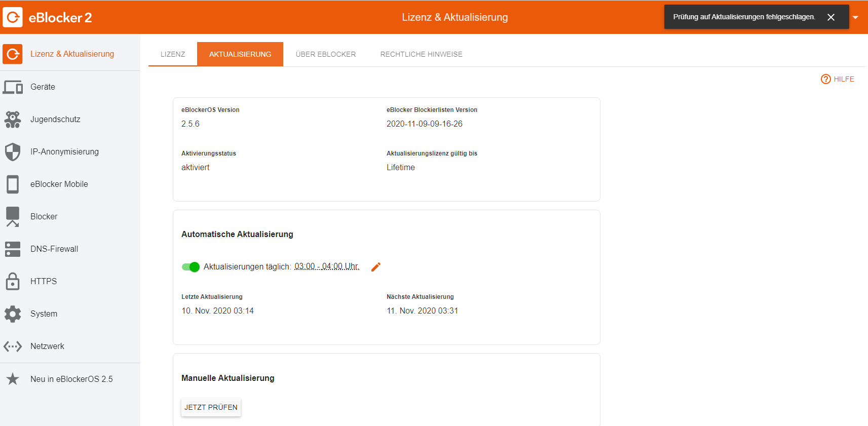Image resolution: width=868 pixels, height=426 pixels.
Task: Open eBlocker Mobile section
Action: point(70,184)
